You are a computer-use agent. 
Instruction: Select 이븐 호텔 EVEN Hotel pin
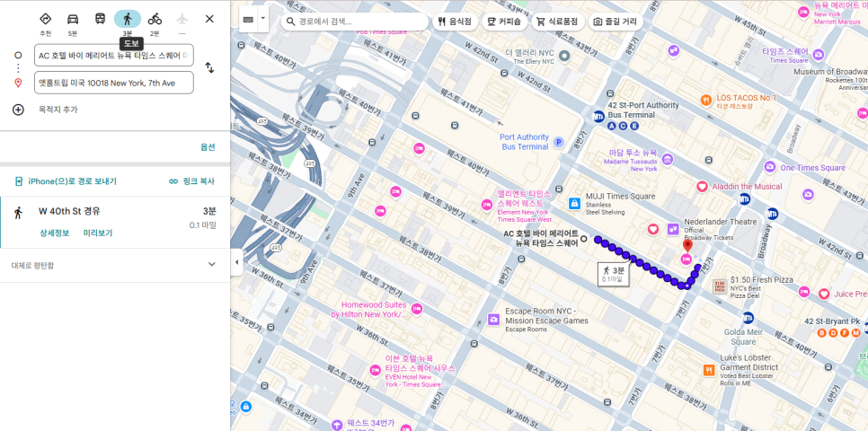[x=376, y=370]
